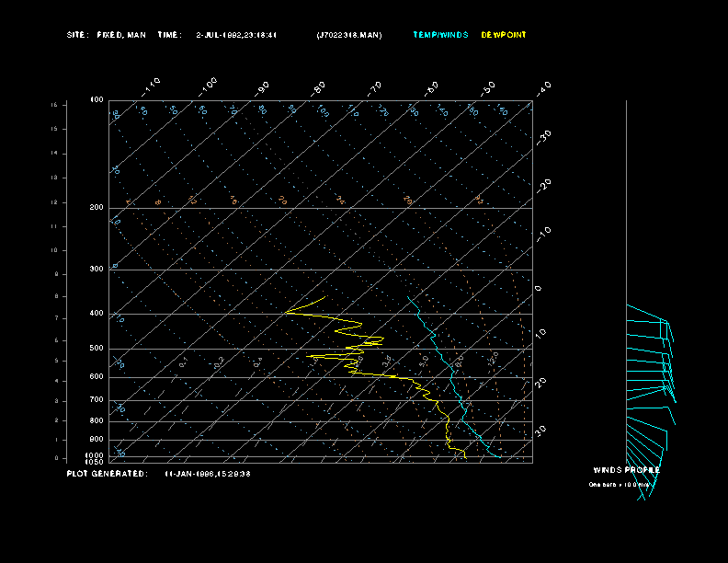Click the '10' temperature label on right axis
Image resolution: width=728 pixels, height=563 pixels.
(540, 333)
